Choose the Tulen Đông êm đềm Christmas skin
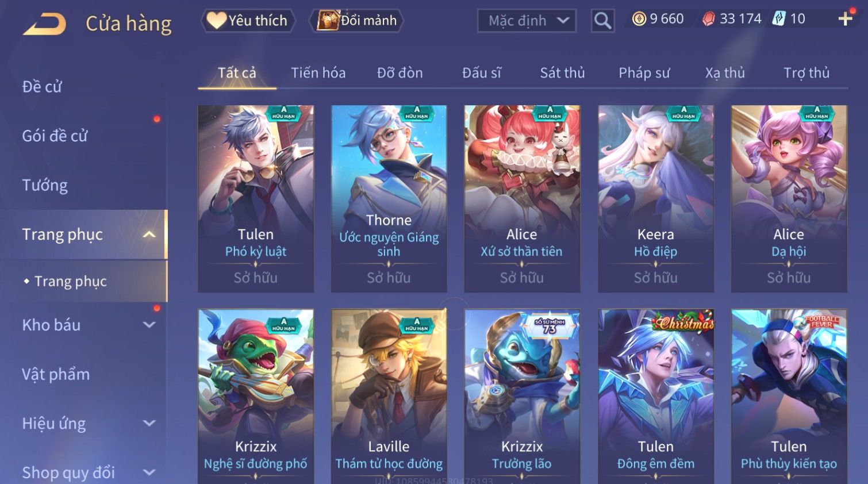Image resolution: width=868 pixels, height=484 pixels. [x=656, y=397]
